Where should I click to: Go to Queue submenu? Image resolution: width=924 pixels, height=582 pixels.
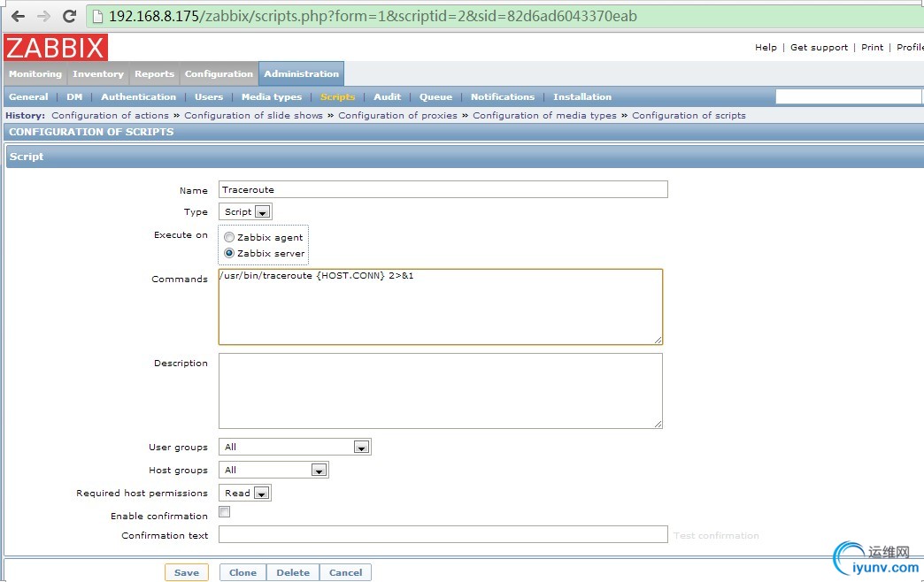click(x=435, y=97)
